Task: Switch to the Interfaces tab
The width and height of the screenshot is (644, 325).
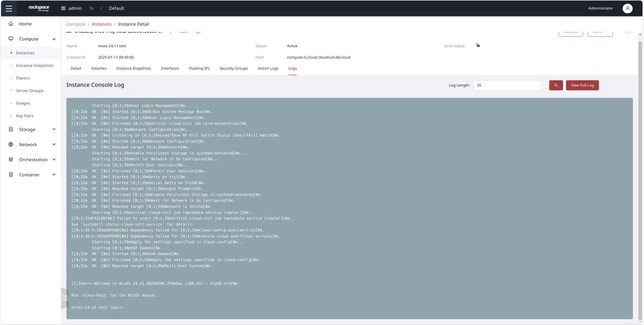Action: pos(170,69)
